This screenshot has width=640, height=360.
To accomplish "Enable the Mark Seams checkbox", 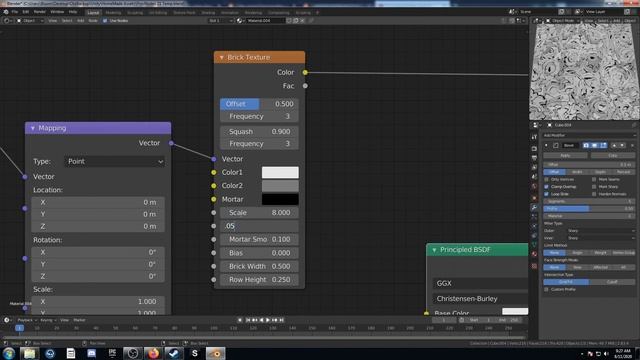I will click(x=594, y=179).
